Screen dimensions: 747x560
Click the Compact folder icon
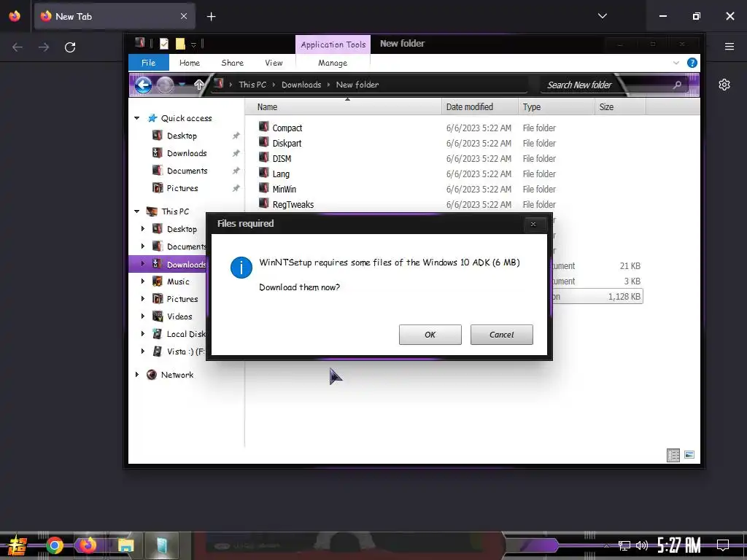click(x=264, y=127)
